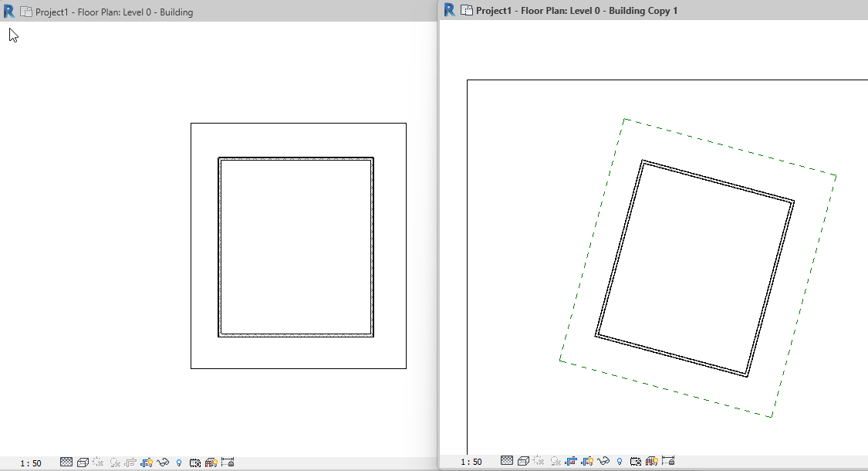This screenshot has width=868, height=471.
Task: Open Temporary View Properties in the left view
Action: (194, 462)
